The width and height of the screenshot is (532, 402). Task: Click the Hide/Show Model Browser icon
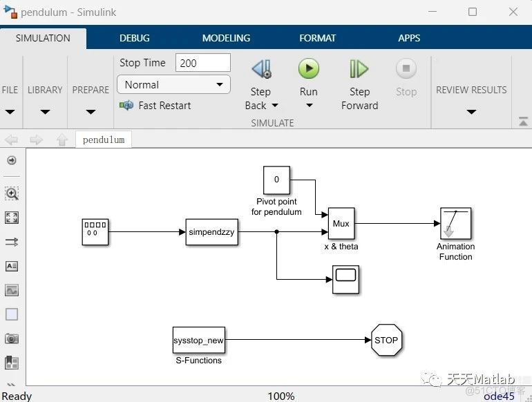(x=12, y=160)
